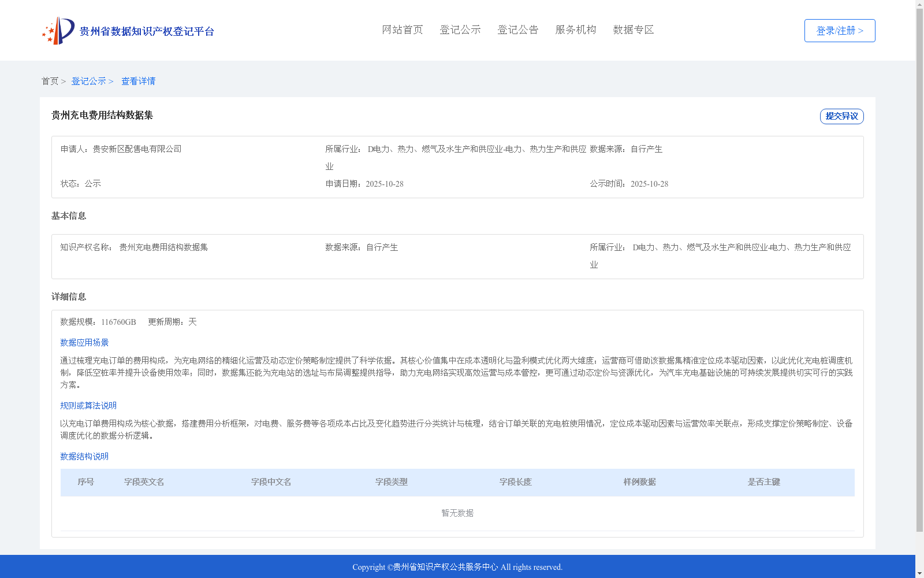
Task: Select the applicant text 贵安新区配售电有限公司
Action: tap(137, 149)
